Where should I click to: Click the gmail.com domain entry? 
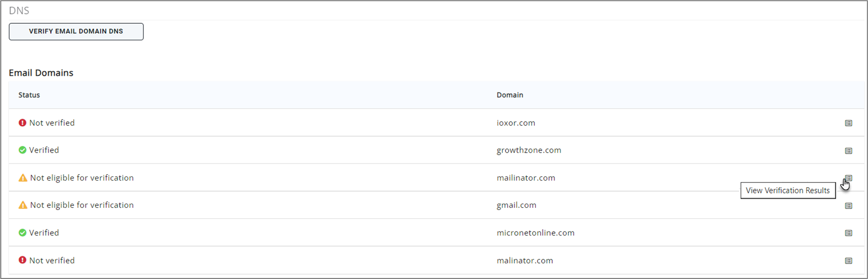point(516,205)
